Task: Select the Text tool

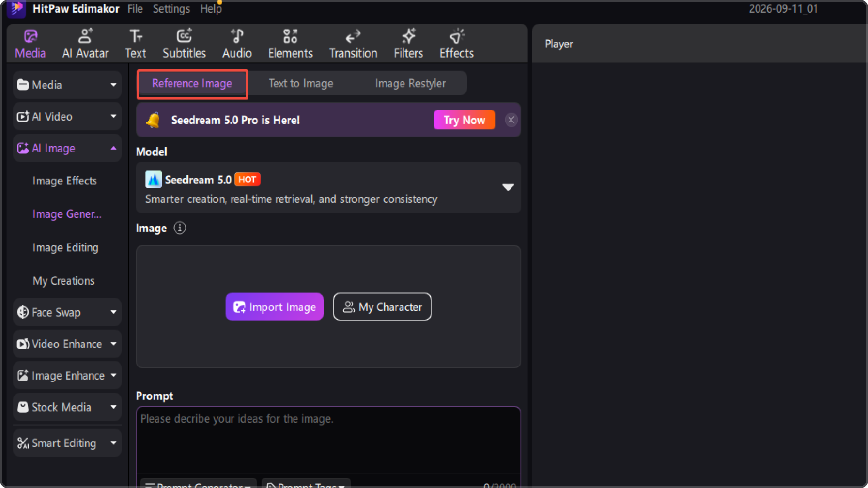Action: pyautogui.click(x=136, y=44)
